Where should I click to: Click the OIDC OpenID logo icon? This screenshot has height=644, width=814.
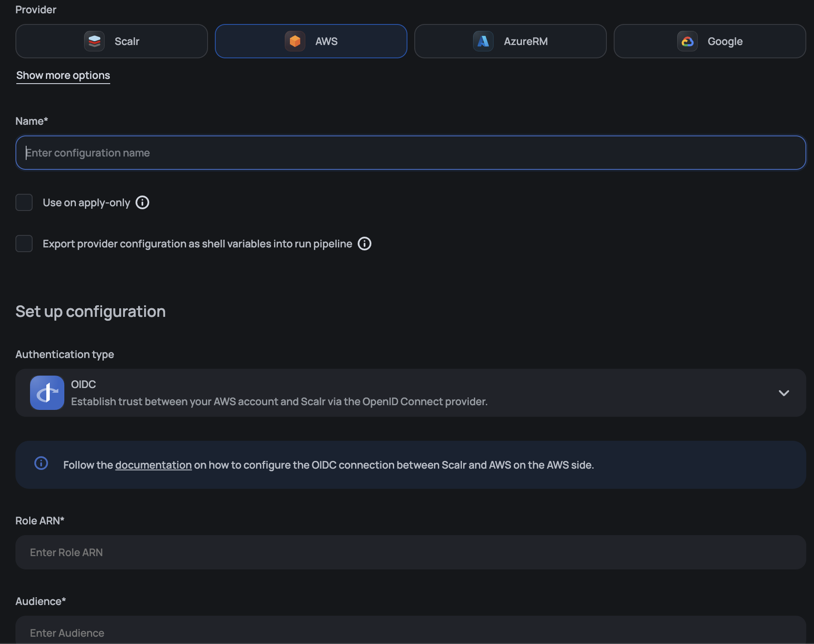click(47, 393)
